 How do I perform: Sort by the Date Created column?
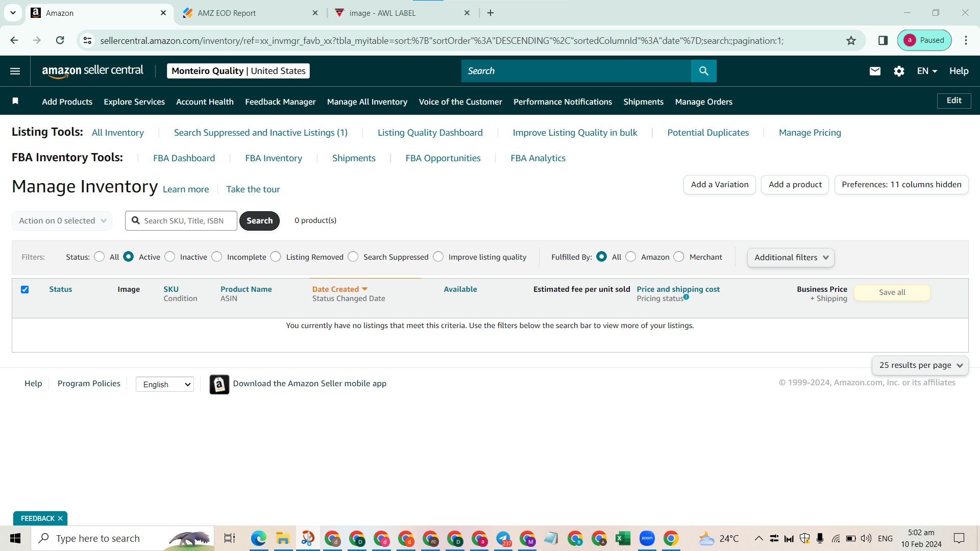(339, 289)
